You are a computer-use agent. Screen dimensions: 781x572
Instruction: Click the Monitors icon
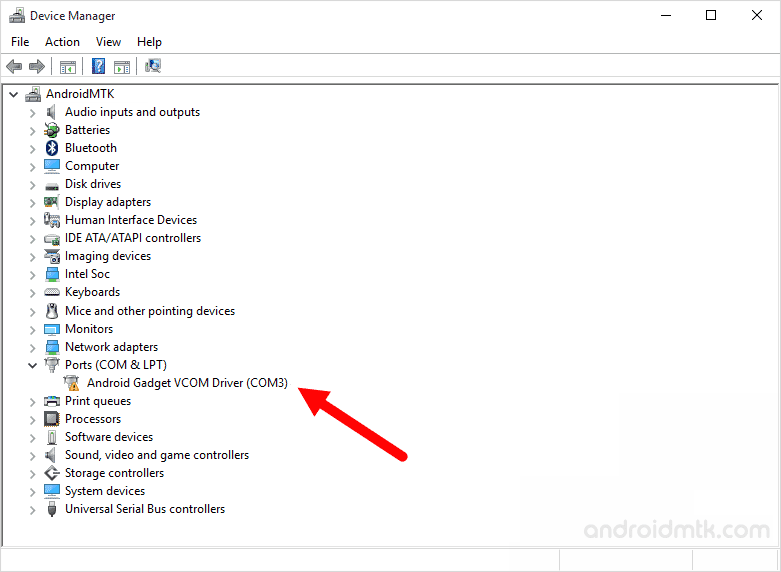tap(52, 329)
